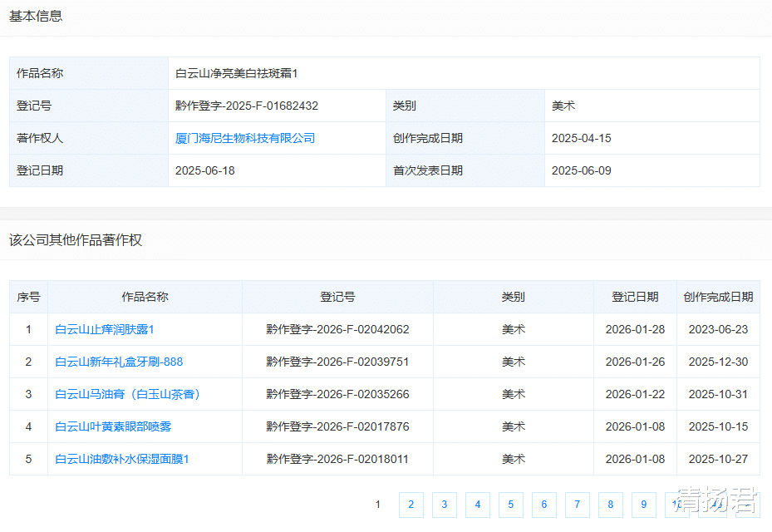Click registration number 黔作登字-2026-F-02017876

[x=337, y=427]
